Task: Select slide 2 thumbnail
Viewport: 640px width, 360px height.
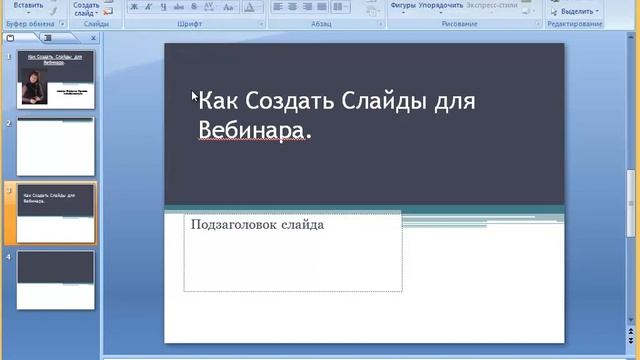Action: pyautogui.click(x=56, y=147)
